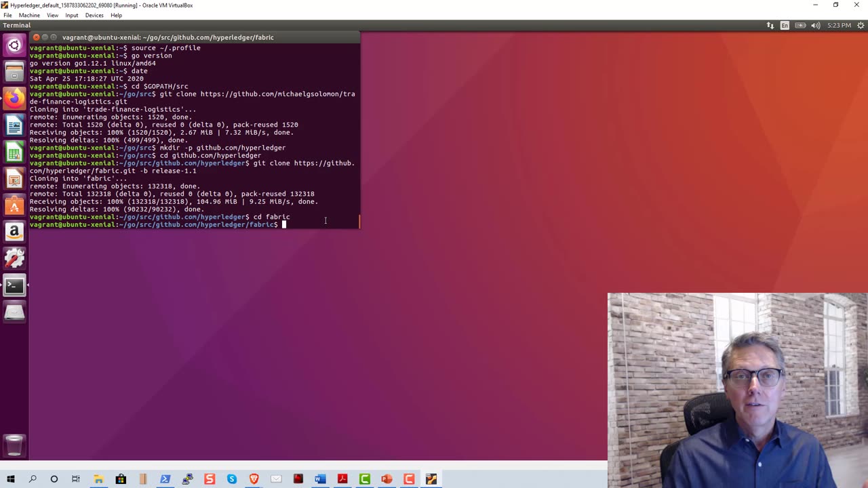Open LibreOffice Writer from launcher
Image resolution: width=868 pixels, height=488 pixels.
pyautogui.click(x=14, y=125)
